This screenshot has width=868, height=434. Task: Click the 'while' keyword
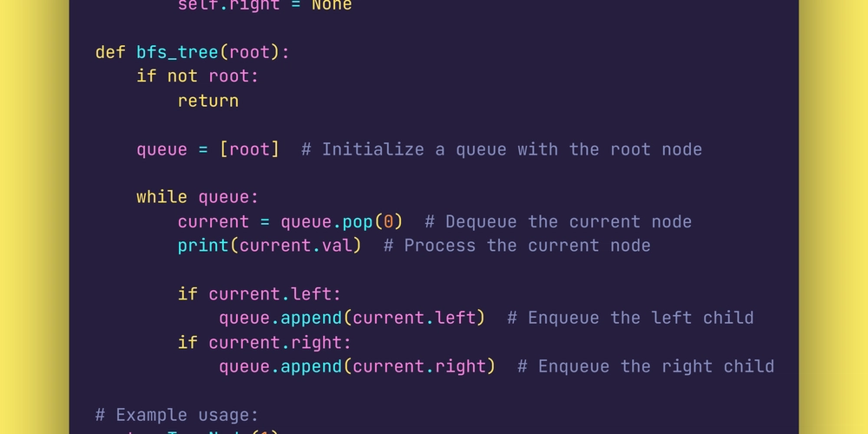point(161,197)
